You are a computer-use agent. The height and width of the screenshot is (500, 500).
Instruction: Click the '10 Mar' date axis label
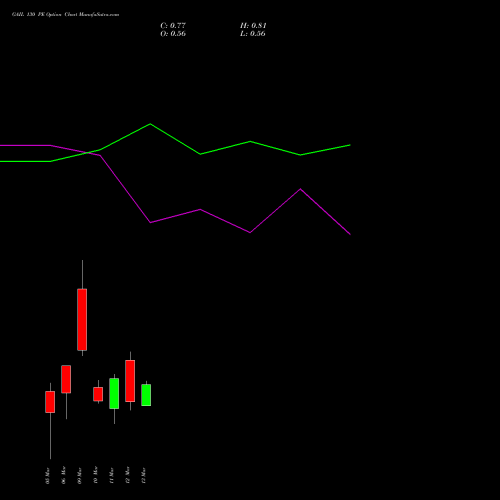point(96,476)
